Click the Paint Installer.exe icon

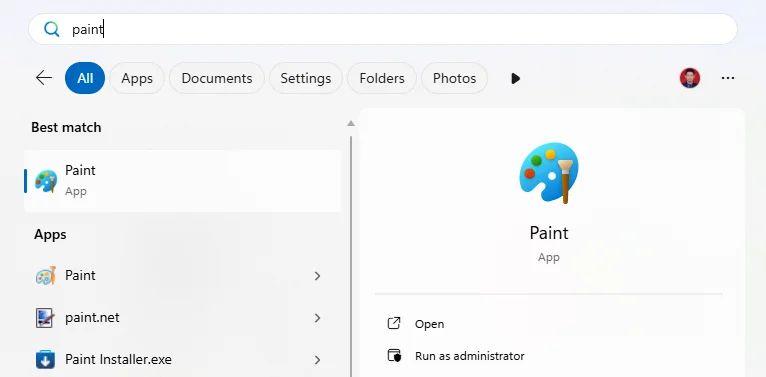[x=45, y=360]
